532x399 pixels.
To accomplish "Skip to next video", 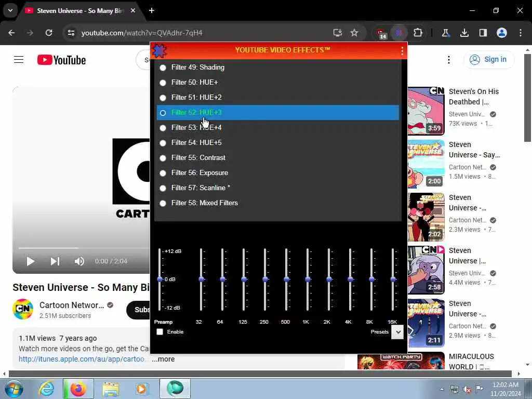I will (x=55, y=261).
